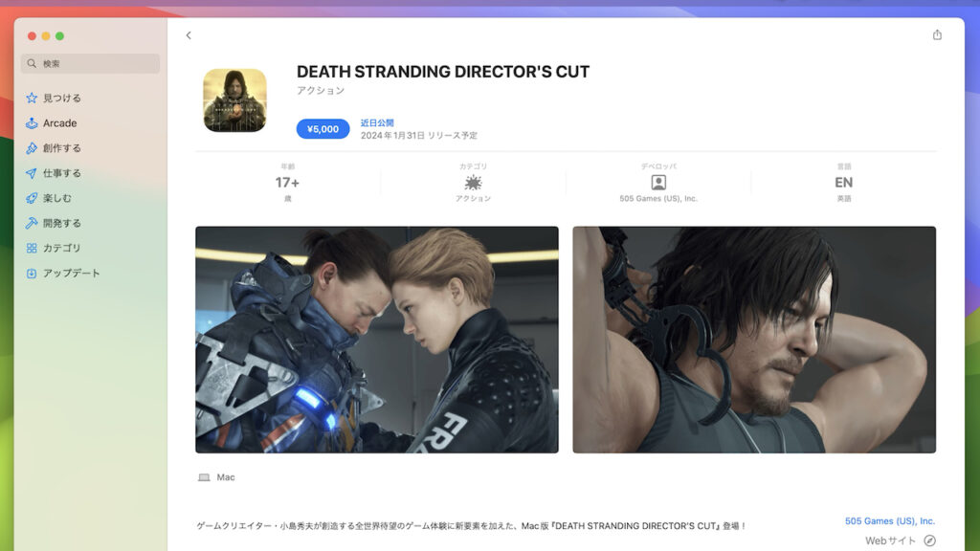This screenshot has height=551, width=980.
Task: Click the developer person badge icon
Action: (x=658, y=183)
